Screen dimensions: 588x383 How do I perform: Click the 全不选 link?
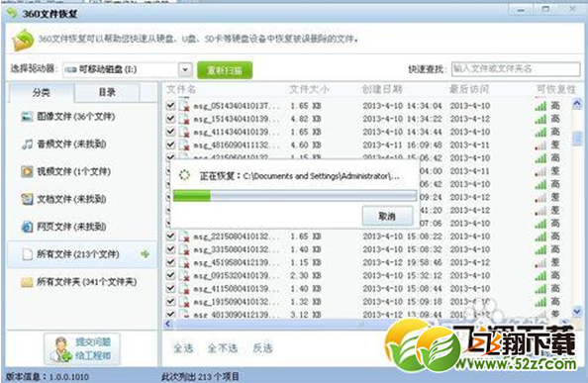tap(223, 348)
